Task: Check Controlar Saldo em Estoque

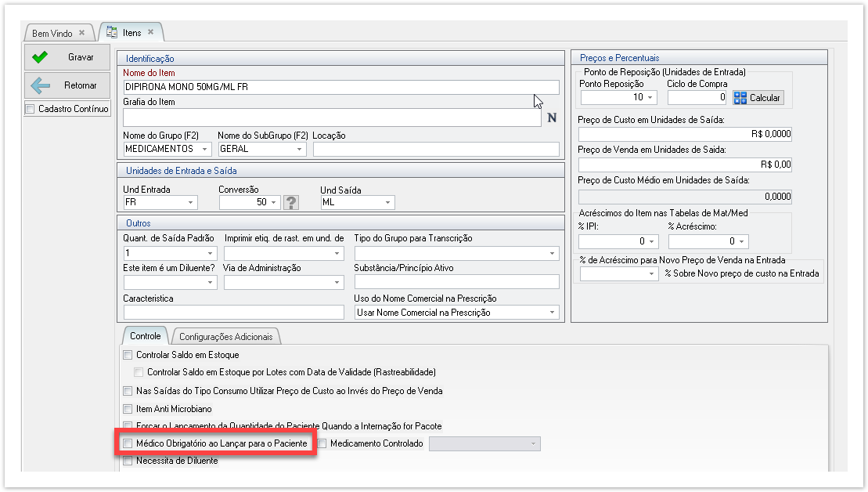Action: coord(128,355)
